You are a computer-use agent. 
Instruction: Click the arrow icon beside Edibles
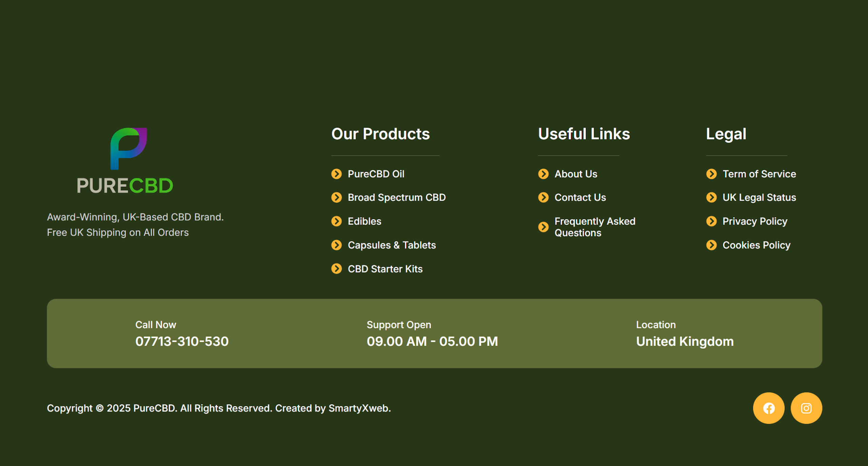[336, 221]
